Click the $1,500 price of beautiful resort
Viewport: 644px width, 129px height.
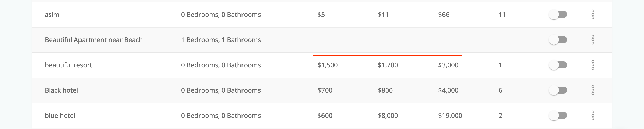point(328,65)
